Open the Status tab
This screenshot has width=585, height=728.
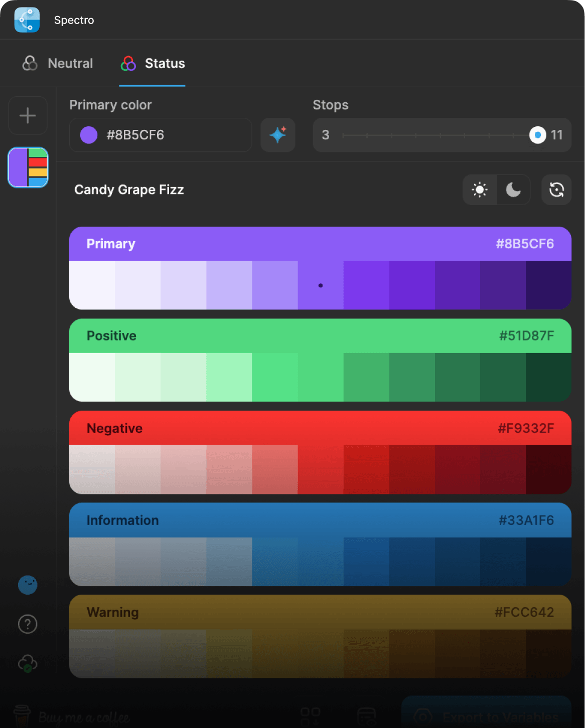[x=153, y=64]
